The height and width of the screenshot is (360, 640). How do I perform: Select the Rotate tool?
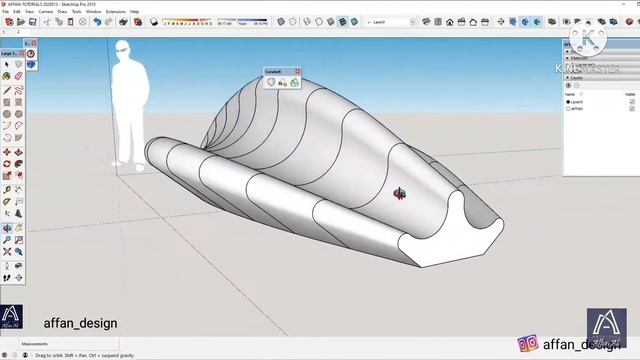click(x=7, y=164)
